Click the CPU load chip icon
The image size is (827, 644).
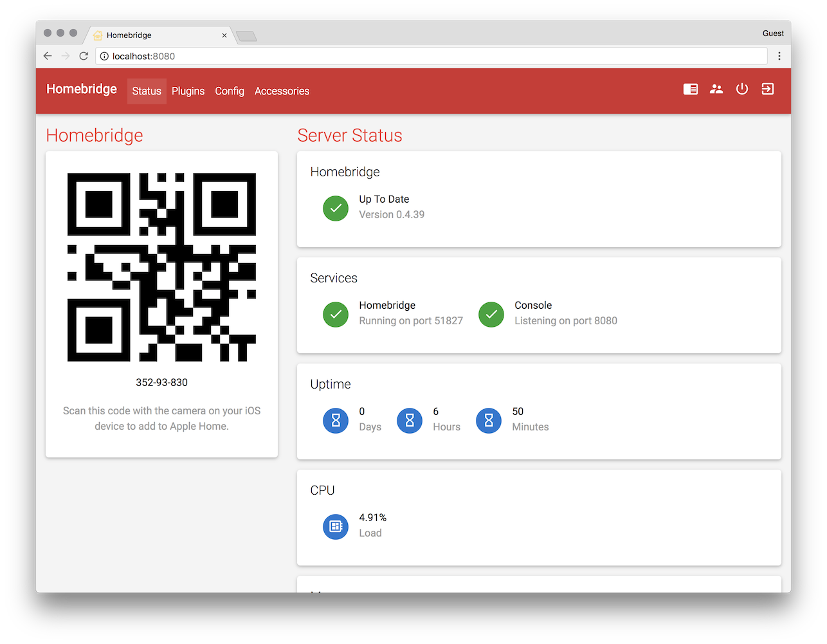(336, 527)
